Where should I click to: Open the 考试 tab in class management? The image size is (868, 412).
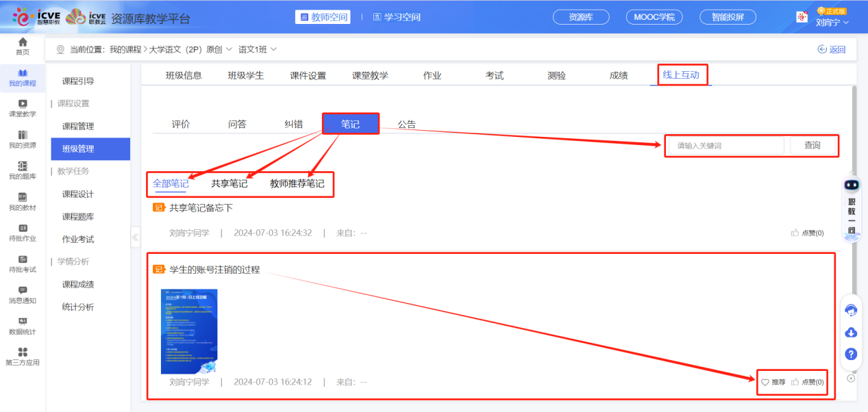(x=494, y=75)
